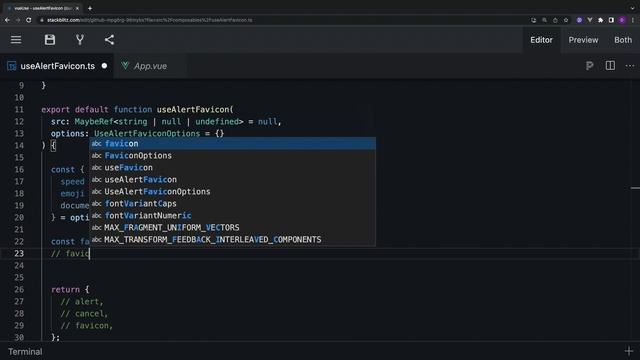Viewport: 640px width, 360px height.
Task: Select the App.vue editor tab
Action: pos(150,66)
